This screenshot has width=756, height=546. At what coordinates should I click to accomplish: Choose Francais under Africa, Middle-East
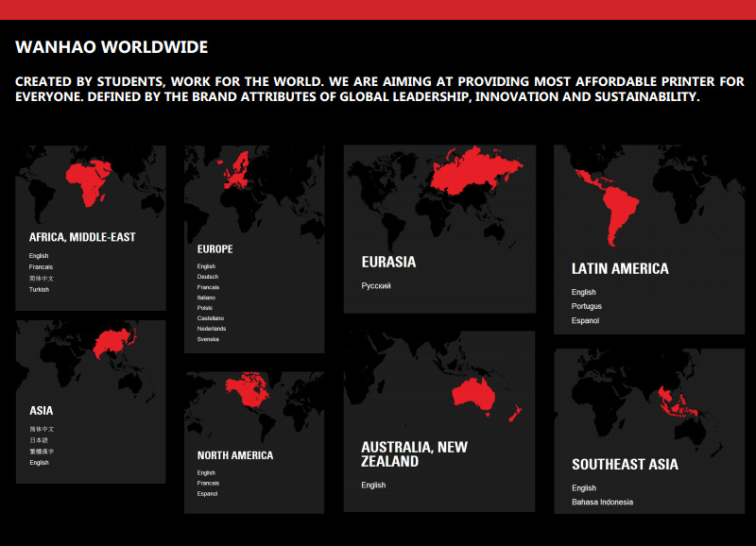click(41, 267)
